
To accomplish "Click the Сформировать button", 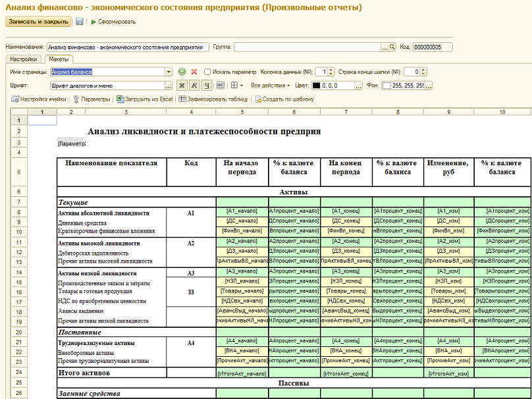I will (114, 22).
